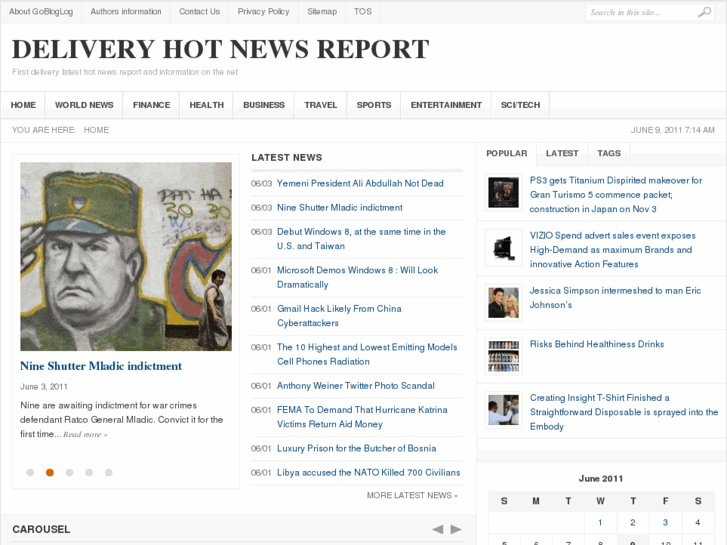Screen dimensions: 727x545
Task: Click Read more on featured article
Action: tap(85, 435)
